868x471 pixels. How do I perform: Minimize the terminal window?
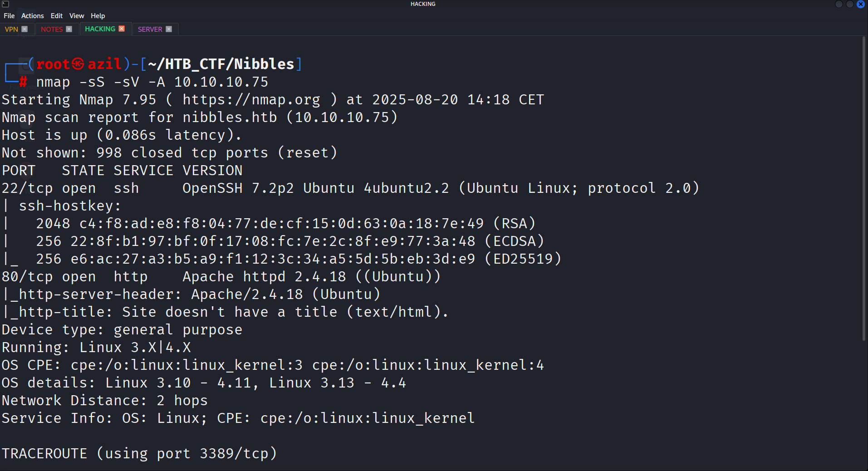coord(839,4)
